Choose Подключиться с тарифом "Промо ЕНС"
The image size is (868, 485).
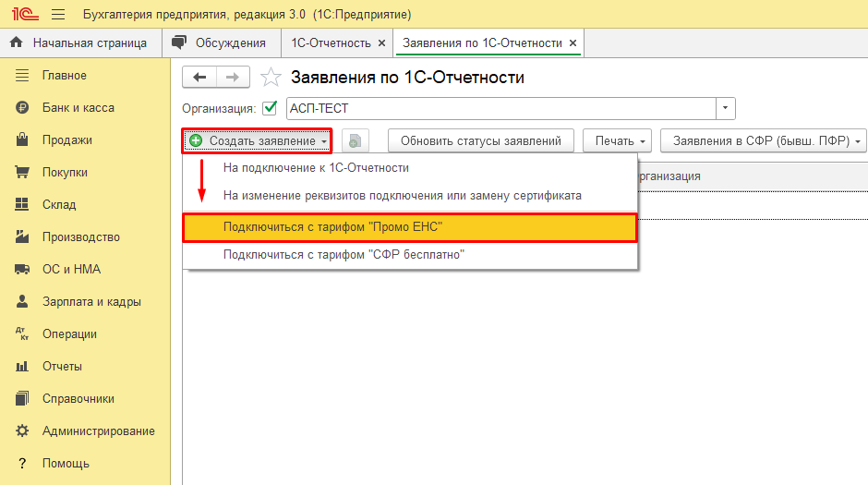click(410, 227)
